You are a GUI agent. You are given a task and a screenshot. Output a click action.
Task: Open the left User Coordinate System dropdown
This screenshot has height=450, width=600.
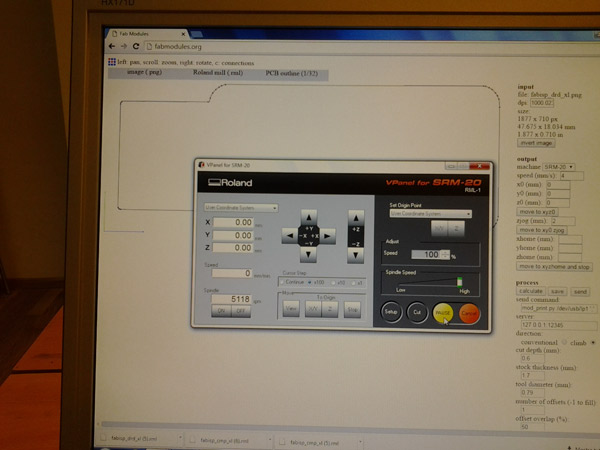tap(241, 208)
